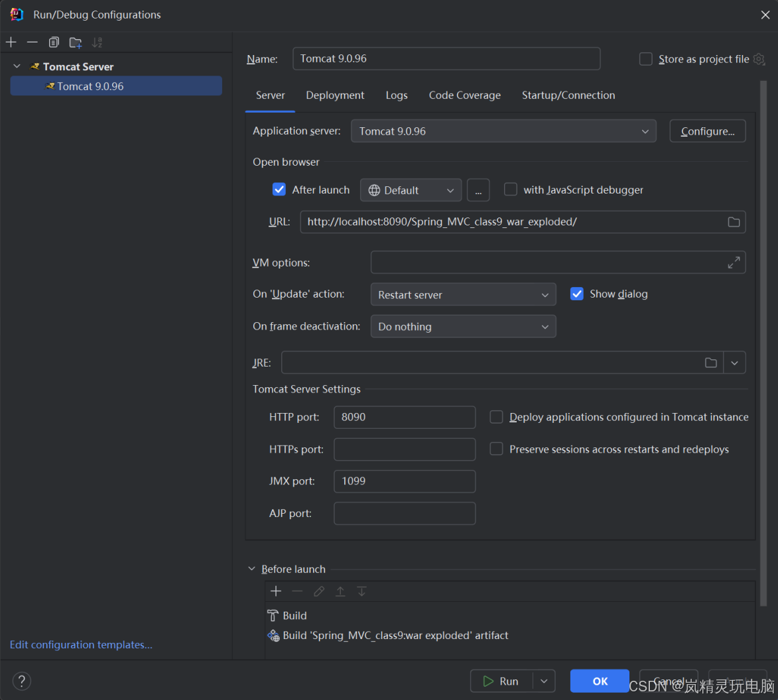
Task: Click the HTTPs port field
Action: [x=405, y=449]
